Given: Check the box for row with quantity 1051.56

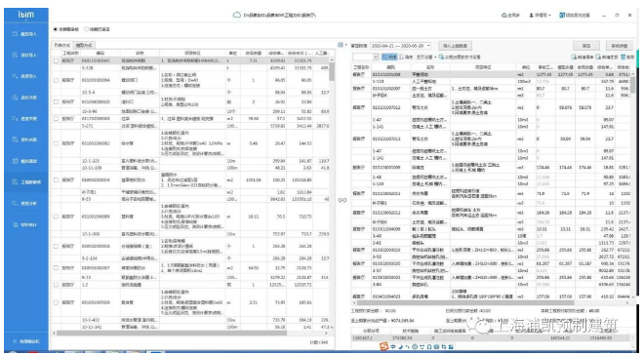Looking at the screenshot, I should coord(56,179).
